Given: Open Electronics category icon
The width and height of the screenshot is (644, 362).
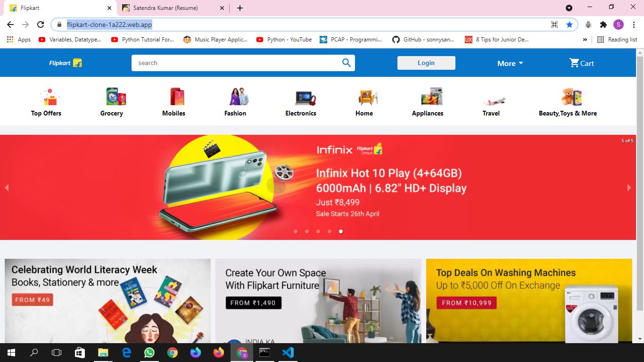Looking at the screenshot, I should click(305, 97).
